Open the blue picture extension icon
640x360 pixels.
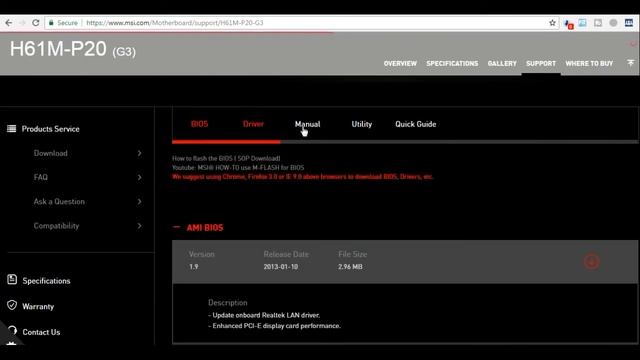[x=582, y=23]
